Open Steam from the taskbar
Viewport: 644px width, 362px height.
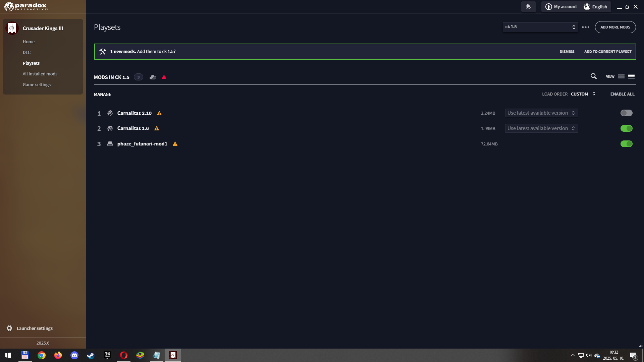coord(91,355)
